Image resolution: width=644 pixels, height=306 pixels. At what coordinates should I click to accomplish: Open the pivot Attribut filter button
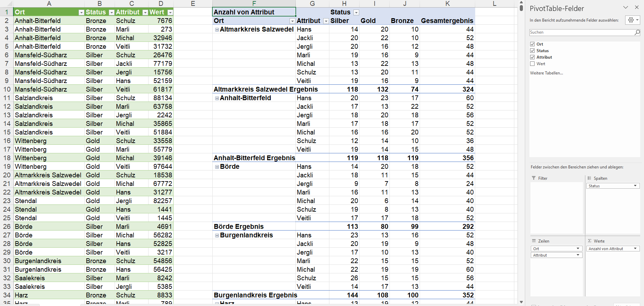(326, 21)
